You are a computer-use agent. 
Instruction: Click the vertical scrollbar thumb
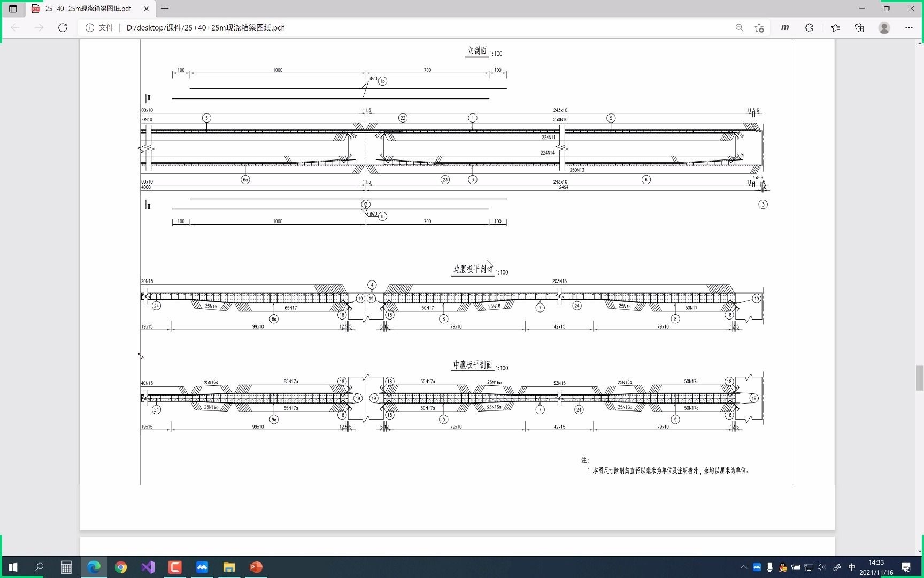click(x=919, y=378)
